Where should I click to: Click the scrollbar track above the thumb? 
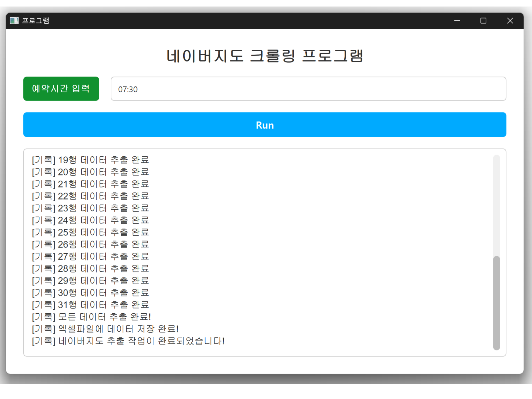496,205
